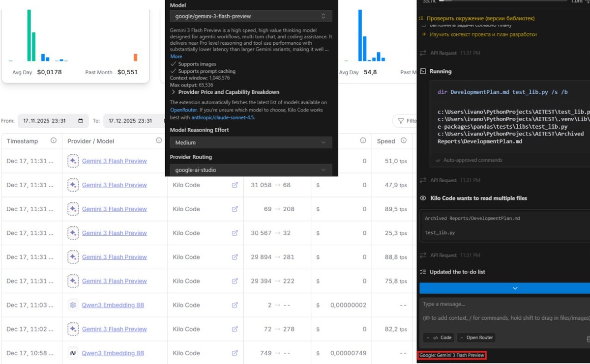Click API Request arrows icon above Running
This screenshot has height=364, width=590.
coord(423,53)
